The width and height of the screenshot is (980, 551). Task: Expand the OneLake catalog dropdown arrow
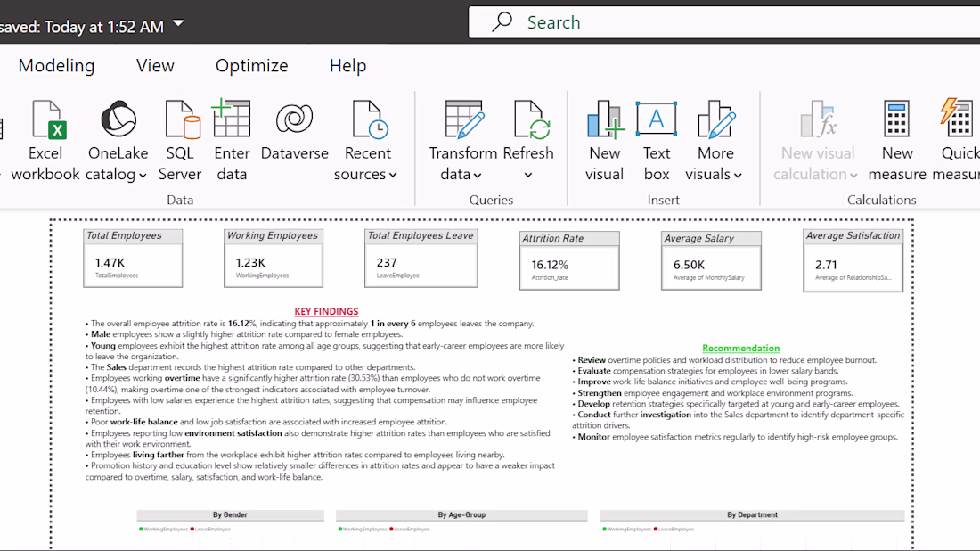coord(143,176)
